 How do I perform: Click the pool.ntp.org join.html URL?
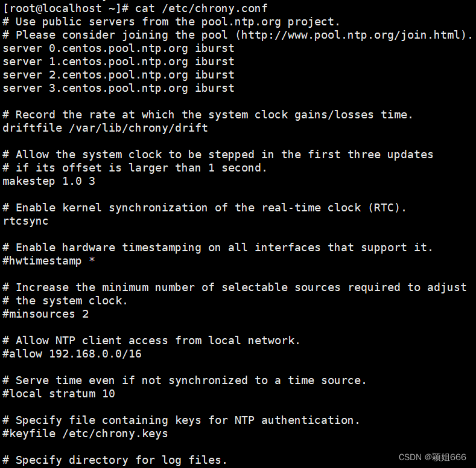pos(351,35)
